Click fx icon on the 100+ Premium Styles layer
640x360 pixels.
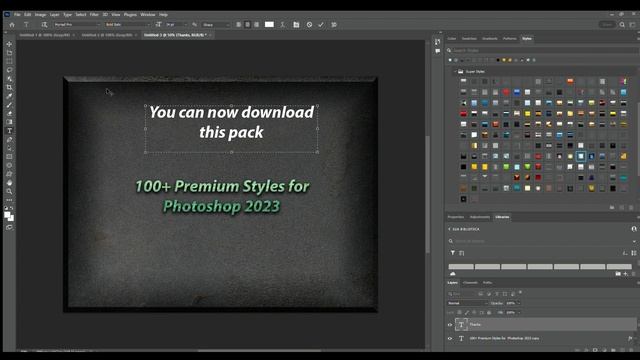click(x=630, y=338)
